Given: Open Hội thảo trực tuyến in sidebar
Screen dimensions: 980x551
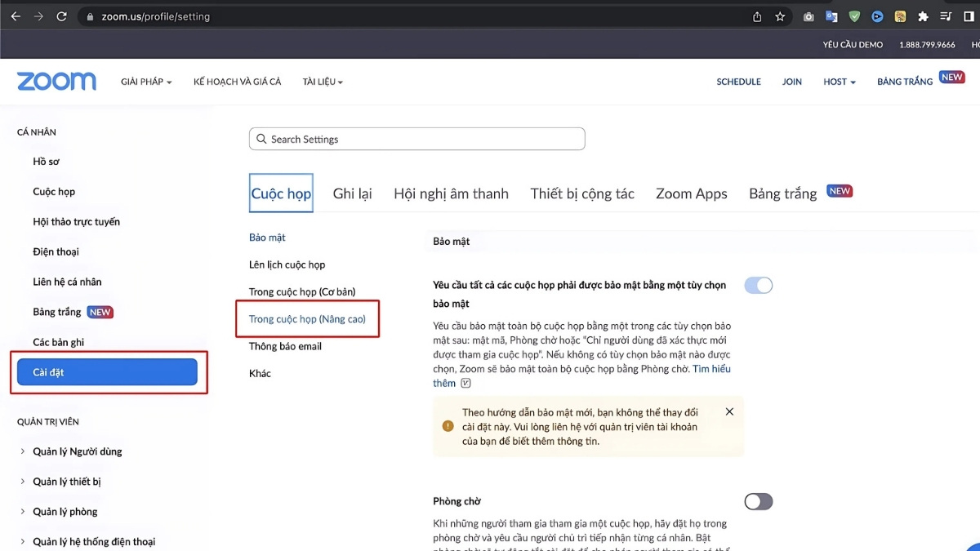Looking at the screenshot, I should pos(76,222).
